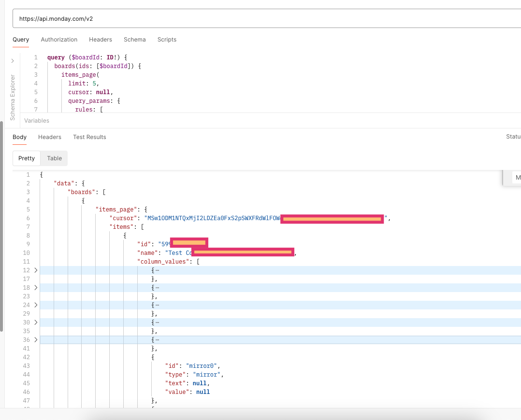This screenshot has height=420, width=521.
Task: Expand the Schema Explorer panel chevron
Action: click(13, 61)
